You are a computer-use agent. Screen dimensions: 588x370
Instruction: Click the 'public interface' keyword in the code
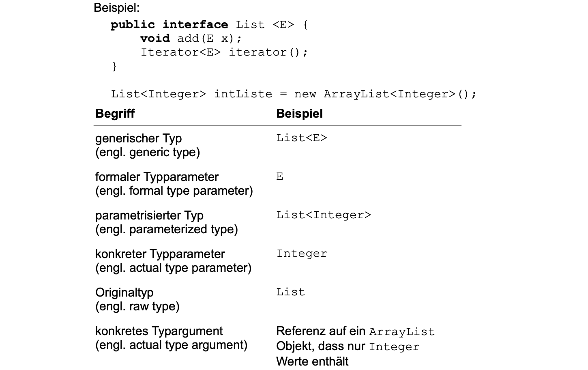(x=169, y=25)
